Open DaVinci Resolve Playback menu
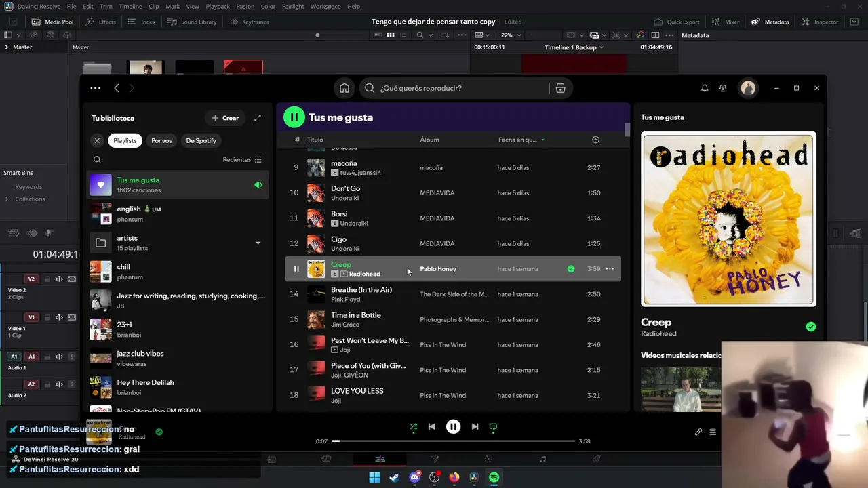Image resolution: width=868 pixels, height=488 pixels. 218,7
